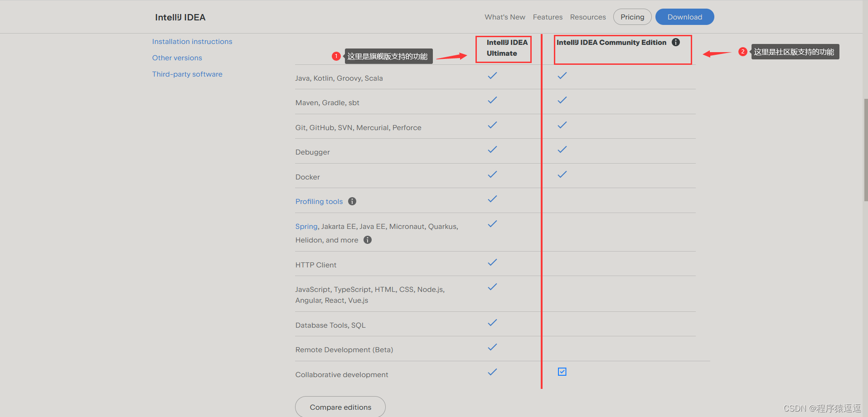Click the IntelliJ IDEA logo in header
This screenshot has height=417, width=868.
[x=180, y=17]
